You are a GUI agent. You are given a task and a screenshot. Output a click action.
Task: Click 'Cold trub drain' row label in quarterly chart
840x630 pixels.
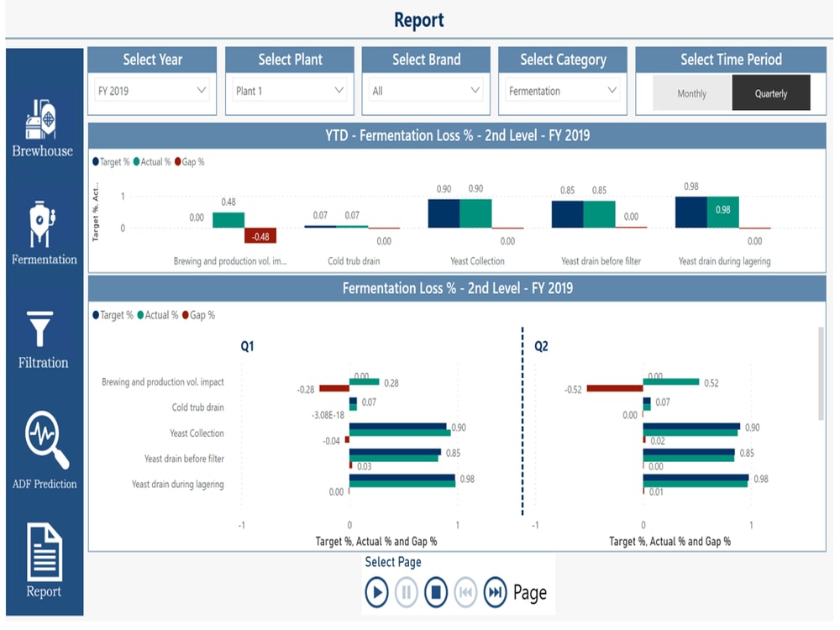197,407
